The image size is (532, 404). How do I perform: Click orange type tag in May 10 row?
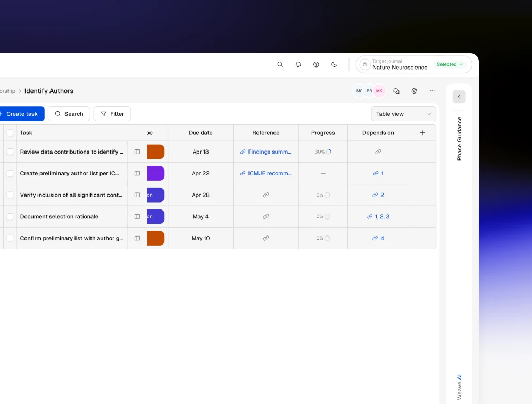[156, 238]
